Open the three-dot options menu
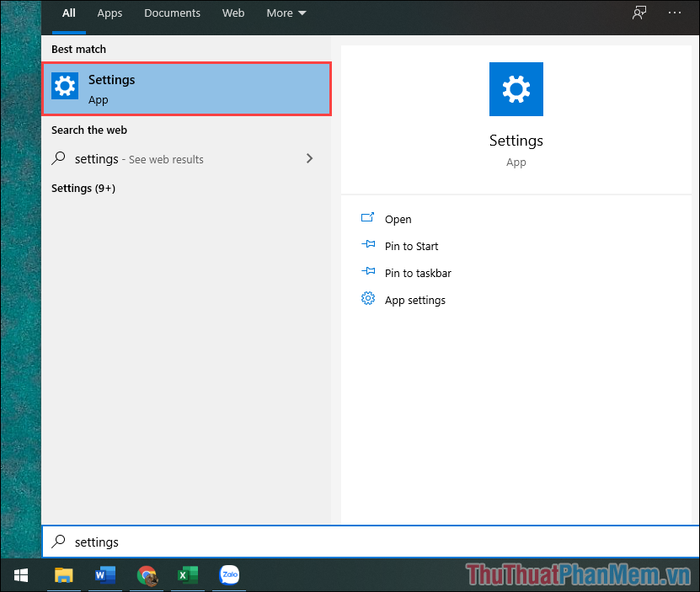This screenshot has width=700, height=592. [x=675, y=13]
